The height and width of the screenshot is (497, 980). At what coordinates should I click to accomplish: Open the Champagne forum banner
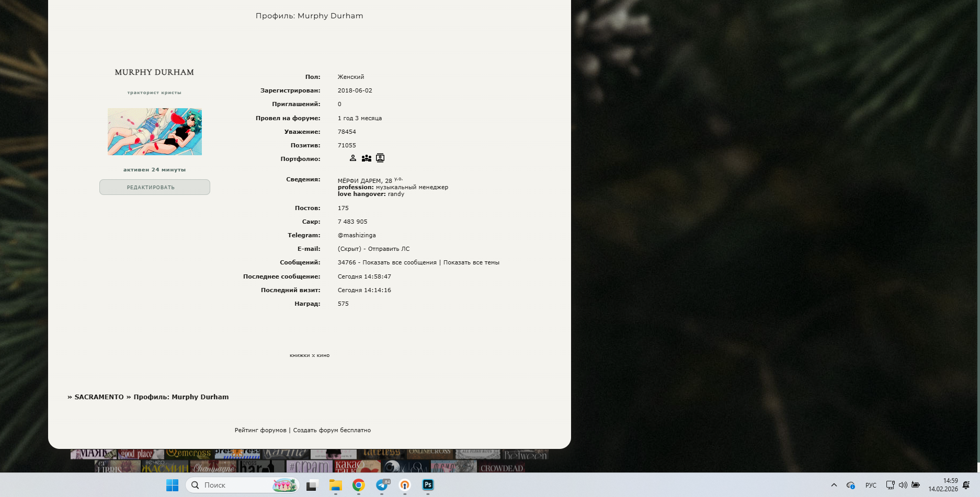(x=213, y=466)
